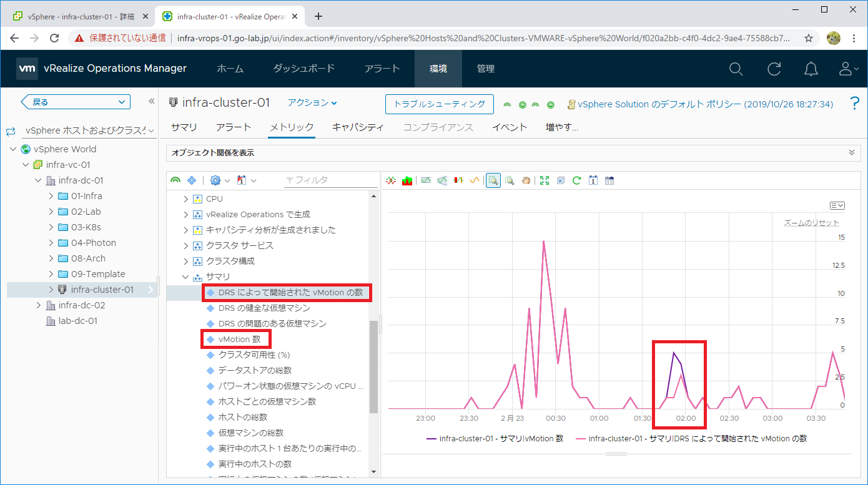868x485 pixels.
Task: Click the pink DRS vMotion legend entry
Action: (691, 439)
